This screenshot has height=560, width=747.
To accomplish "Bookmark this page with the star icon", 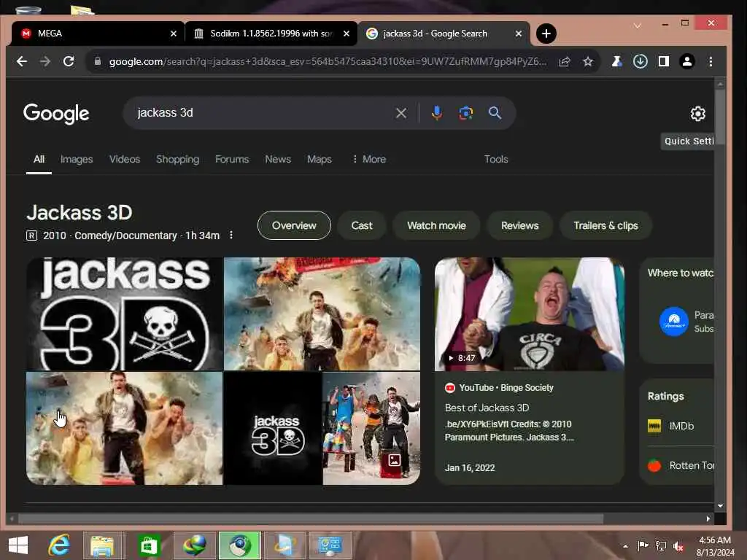I will pos(588,61).
